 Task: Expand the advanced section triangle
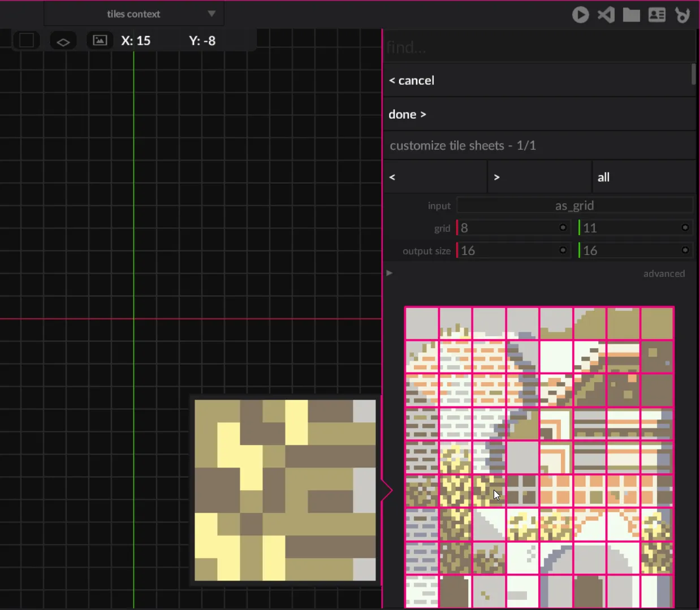point(390,273)
